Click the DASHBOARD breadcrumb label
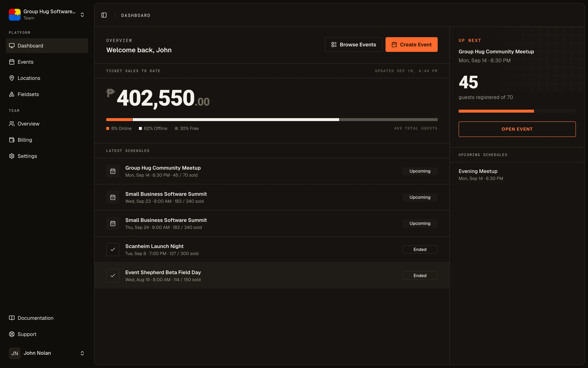Image resolution: width=588 pixels, height=368 pixels. [136, 15]
